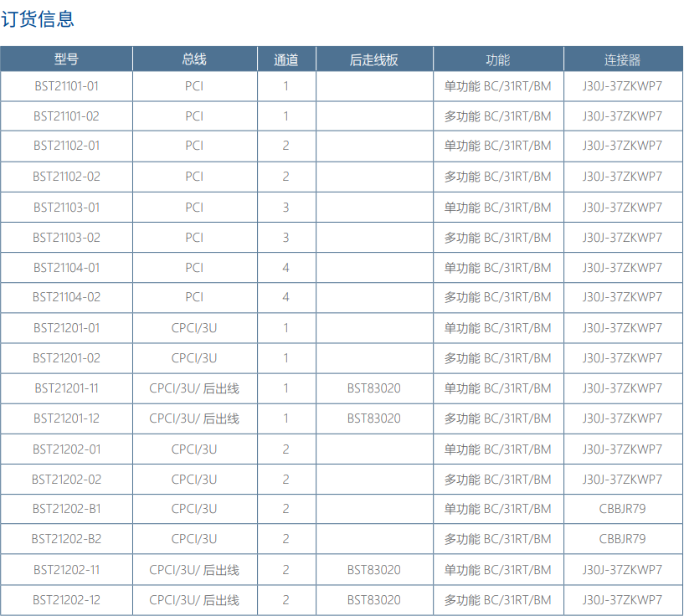Click the 型号 column header
The width and height of the screenshot is (684, 616).
66,59
